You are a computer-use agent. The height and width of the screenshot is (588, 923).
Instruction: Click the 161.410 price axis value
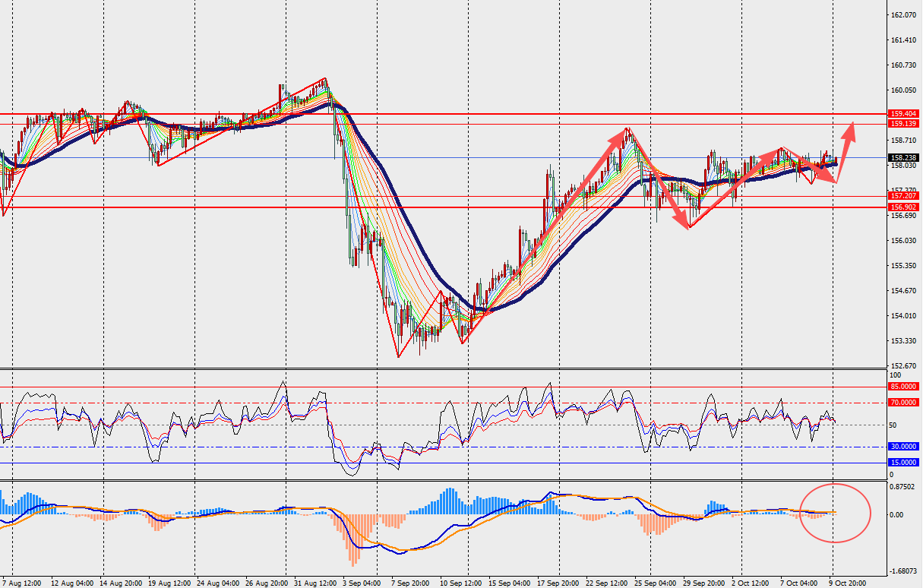(902, 40)
